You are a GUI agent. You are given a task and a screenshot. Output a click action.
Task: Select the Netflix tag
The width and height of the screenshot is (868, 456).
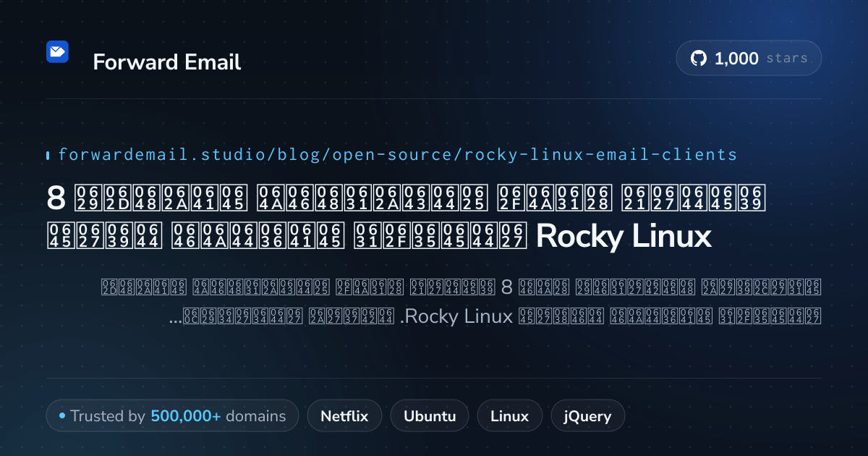[344, 416]
